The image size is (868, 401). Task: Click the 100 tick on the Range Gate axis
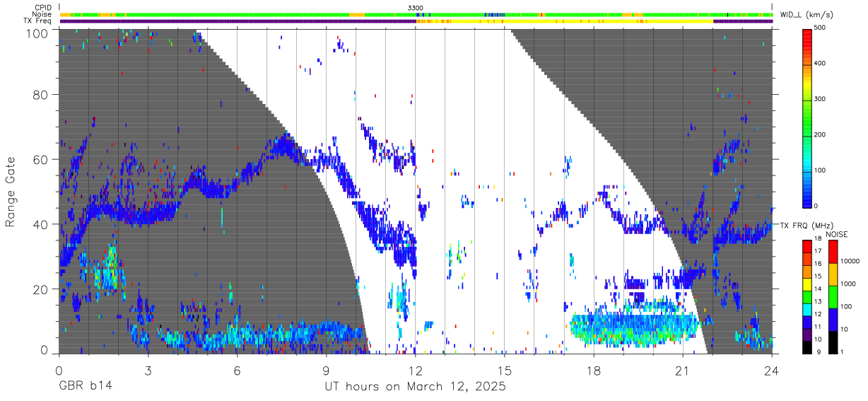point(38,33)
